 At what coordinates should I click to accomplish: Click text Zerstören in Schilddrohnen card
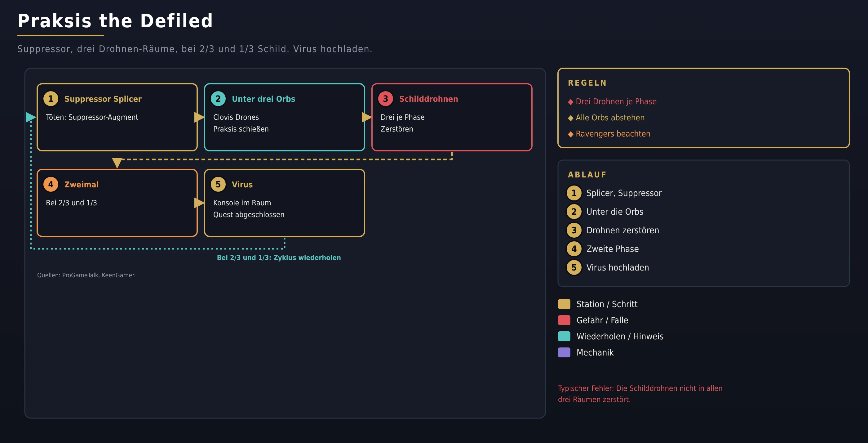(x=397, y=129)
